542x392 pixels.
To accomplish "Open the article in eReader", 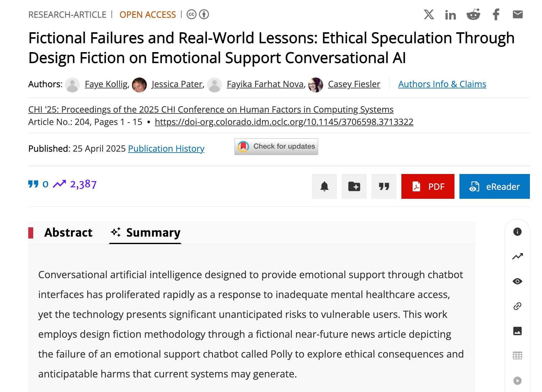I will tap(494, 186).
